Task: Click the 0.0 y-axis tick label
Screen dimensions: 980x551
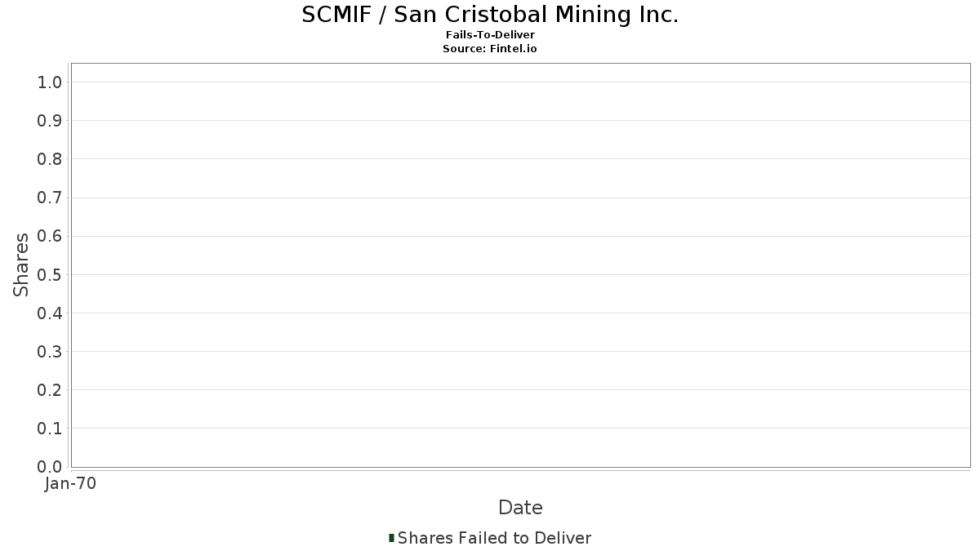Action: point(50,467)
